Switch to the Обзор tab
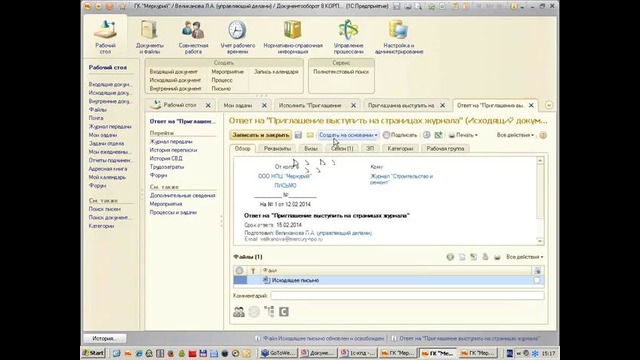Viewport: 640px width, 360px height. point(242,149)
